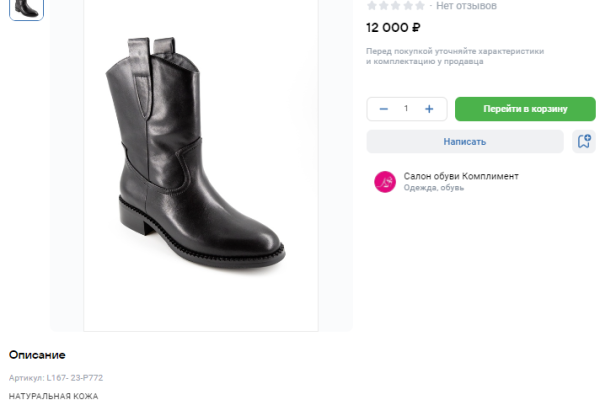
Task: Open the Салон обуви Комплимент shop link
Action: 461,176
